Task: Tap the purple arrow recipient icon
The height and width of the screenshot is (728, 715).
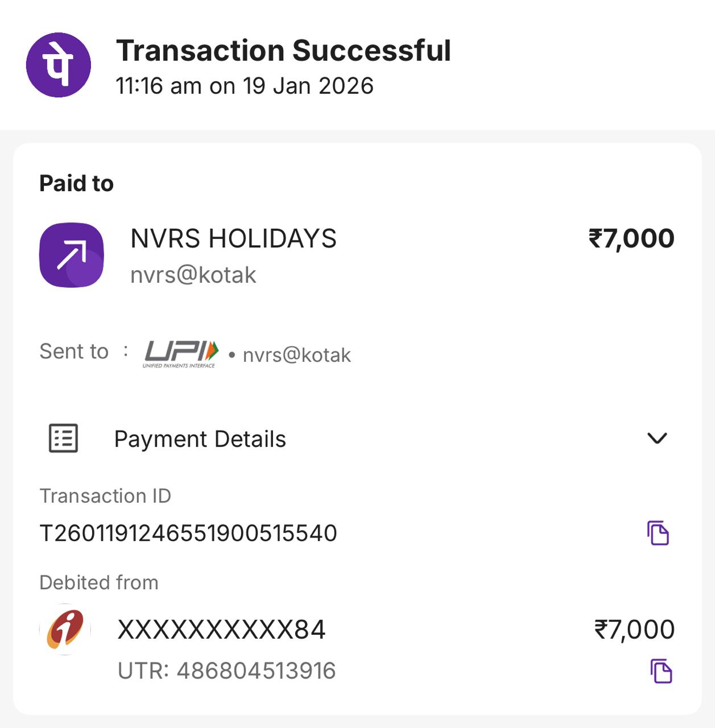Action: click(x=72, y=255)
